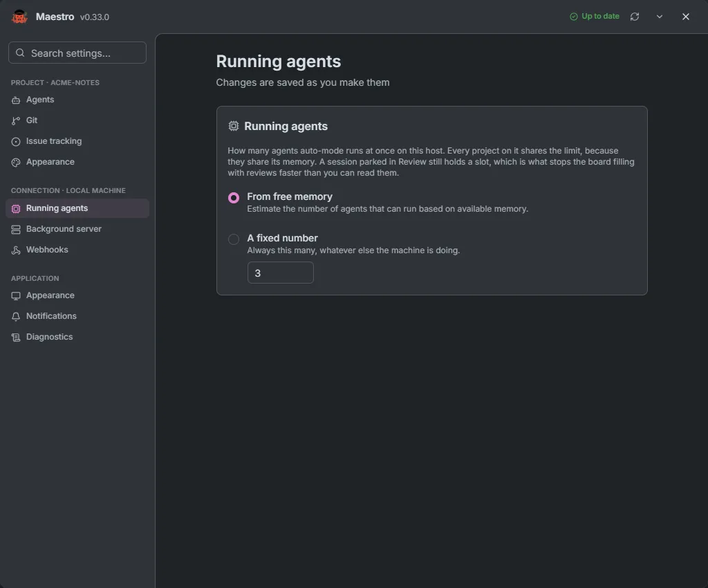Click the version text v0.33.0
708x588 pixels.
click(x=94, y=17)
